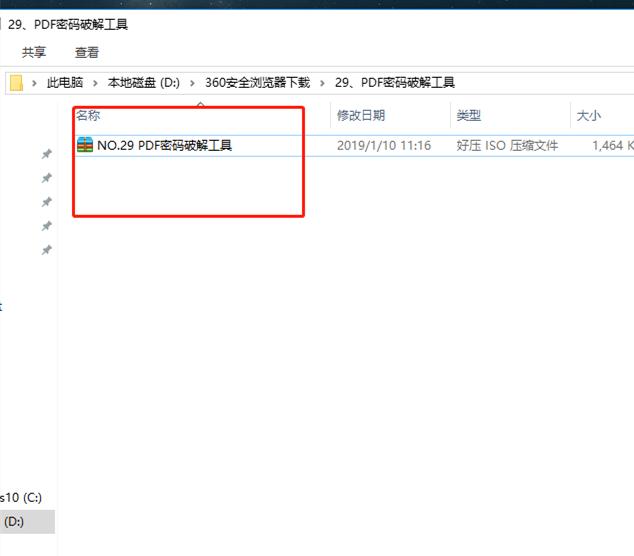Viewport: 634px width, 556px height.
Task: Select file name NO.29 PDF密码破解工具
Action: [x=165, y=145]
